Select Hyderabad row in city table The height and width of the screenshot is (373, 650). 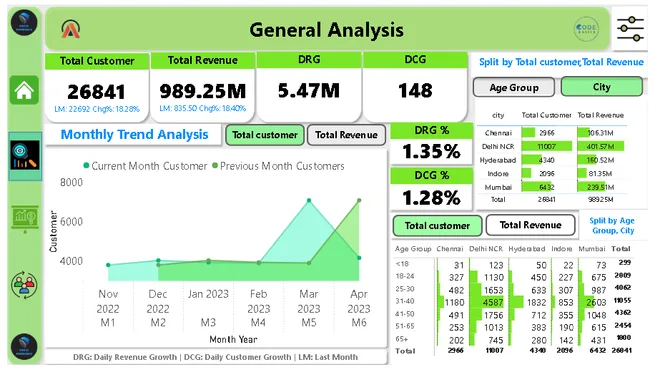[551, 160]
